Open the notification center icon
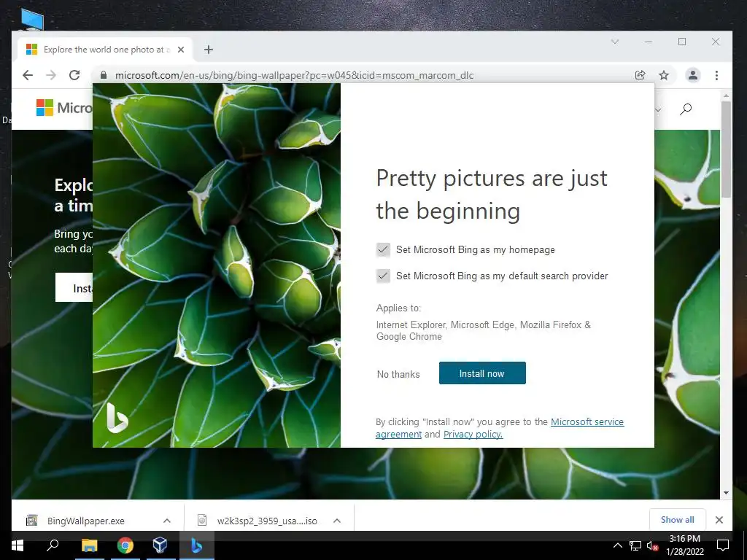This screenshot has width=747, height=560. [723, 545]
